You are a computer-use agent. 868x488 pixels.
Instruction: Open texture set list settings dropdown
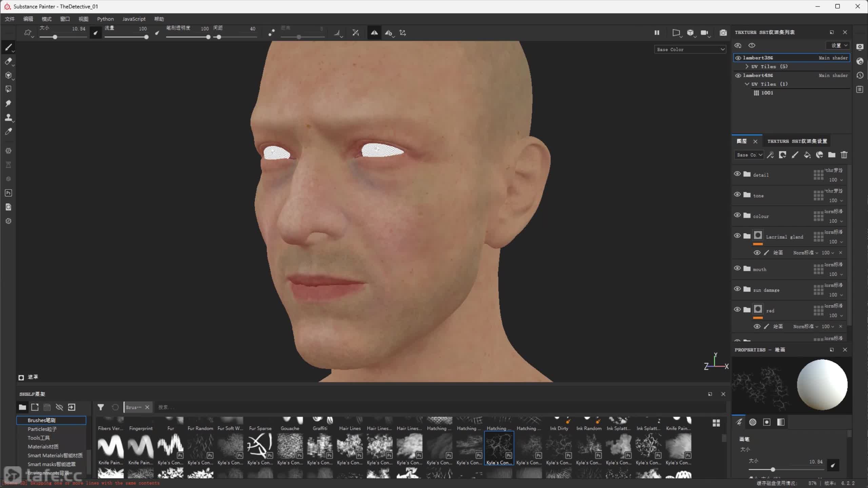(839, 45)
